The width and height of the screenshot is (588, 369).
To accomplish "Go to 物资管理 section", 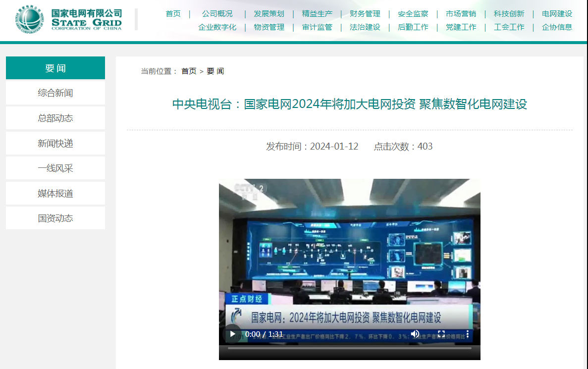I will tap(269, 27).
